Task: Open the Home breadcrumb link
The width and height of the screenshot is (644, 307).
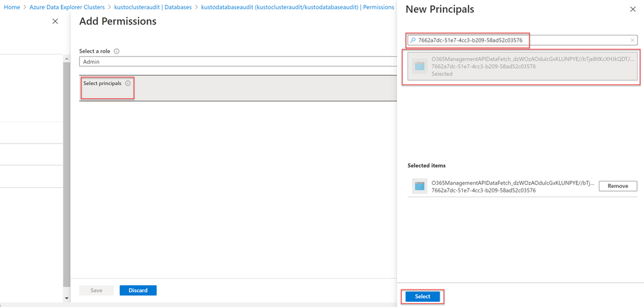Action: tap(12, 7)
